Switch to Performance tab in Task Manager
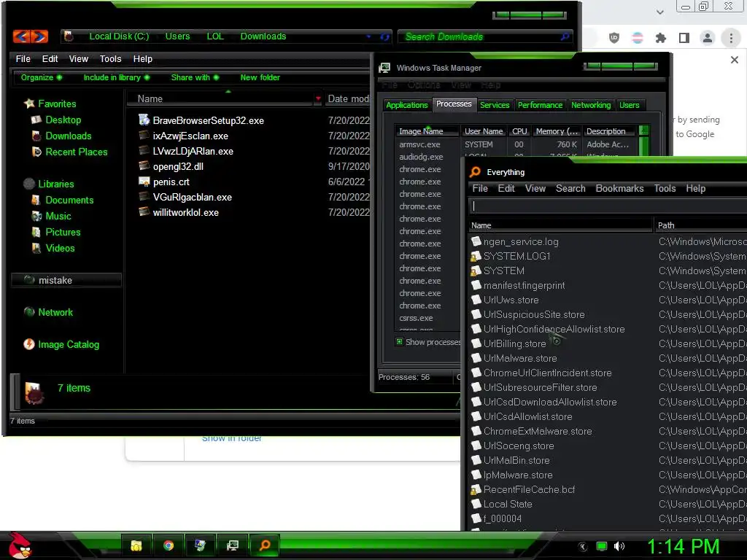 [540, 105]
